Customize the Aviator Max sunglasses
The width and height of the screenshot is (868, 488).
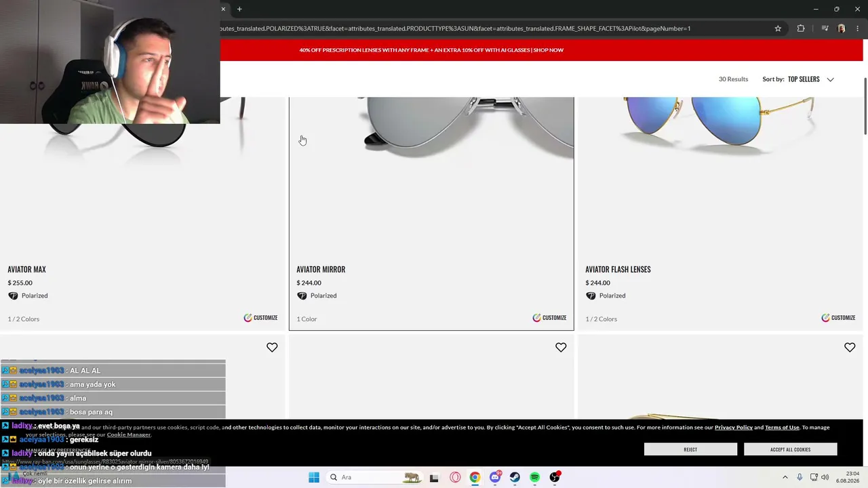260,318
